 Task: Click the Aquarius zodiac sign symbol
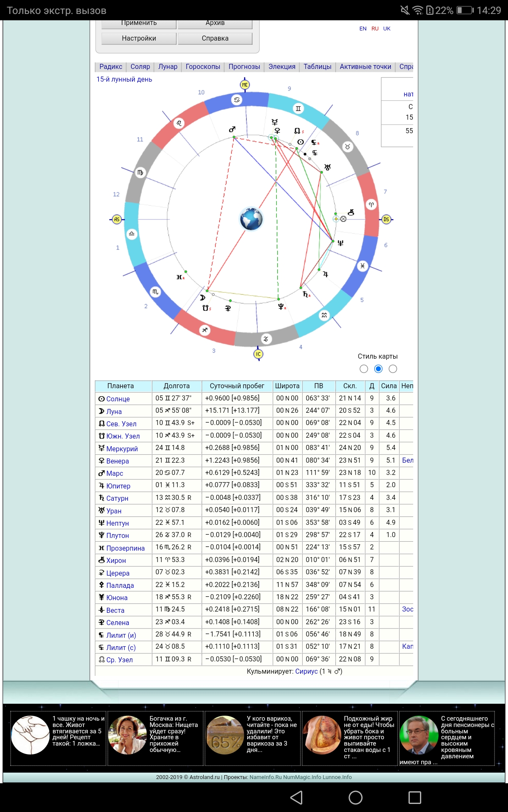[324, 315]
